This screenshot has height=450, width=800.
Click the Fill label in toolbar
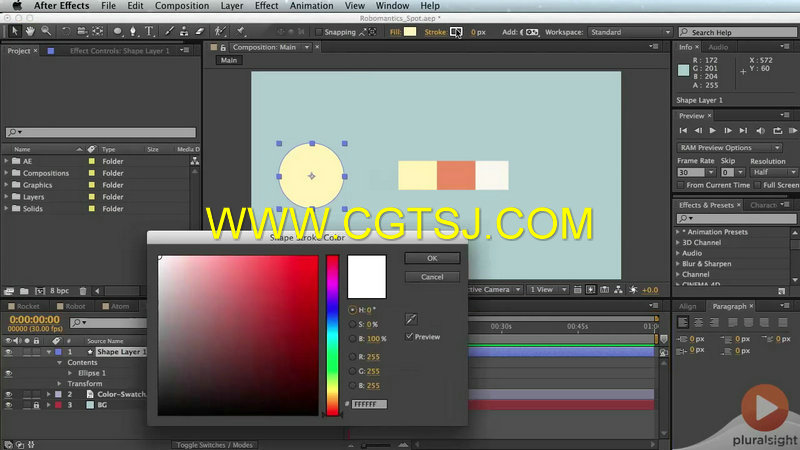coord(395,32)
